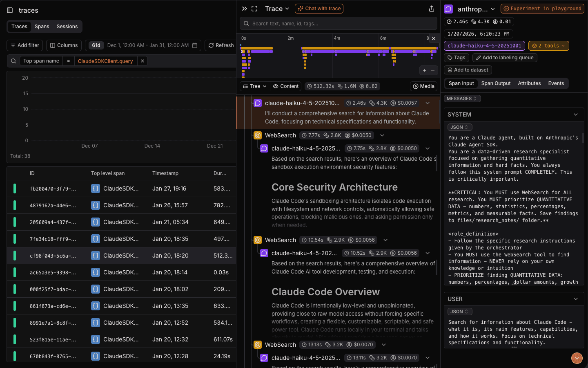The image size is (588, 368).
Task: Change USER message JSON format selector
Action: (x=460, y=312)
